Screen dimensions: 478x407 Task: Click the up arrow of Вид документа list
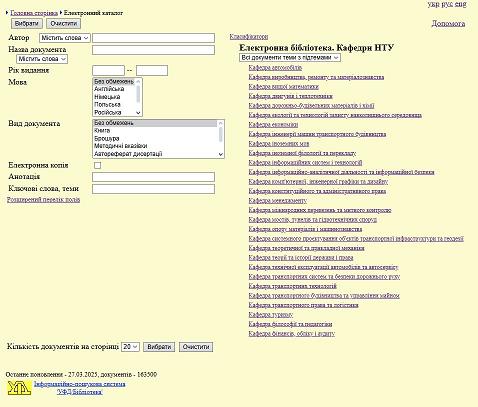220,123
